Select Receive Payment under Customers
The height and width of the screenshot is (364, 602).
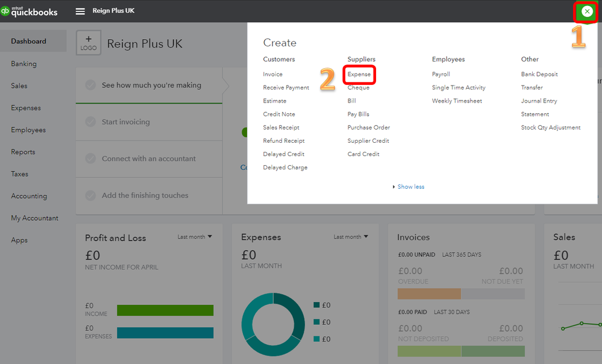[x=286, y=87]
